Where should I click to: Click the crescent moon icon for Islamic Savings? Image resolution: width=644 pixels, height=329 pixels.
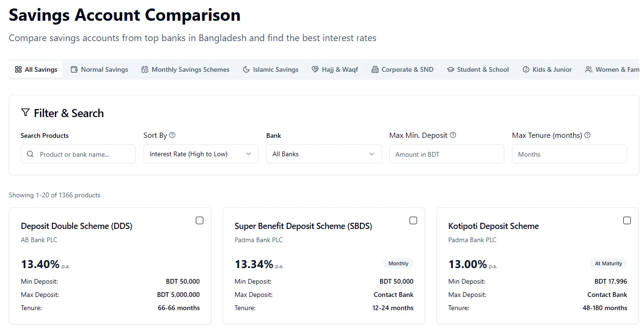coord(246,69)
